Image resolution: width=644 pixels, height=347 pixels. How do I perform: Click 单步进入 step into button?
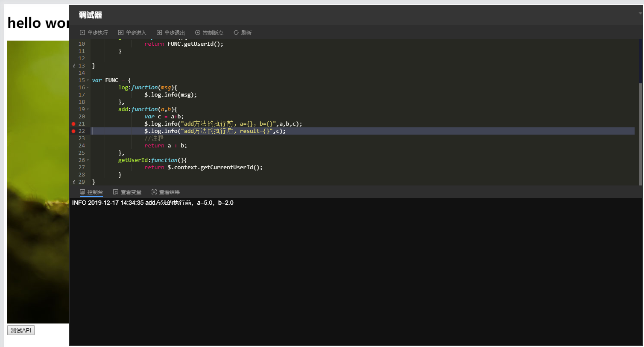pyautogui.click(x=132, y=32)
